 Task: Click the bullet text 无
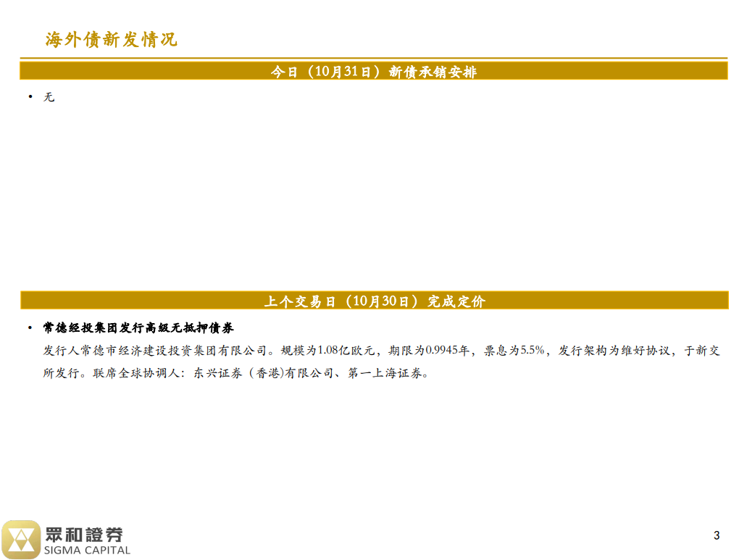point(49,97)
